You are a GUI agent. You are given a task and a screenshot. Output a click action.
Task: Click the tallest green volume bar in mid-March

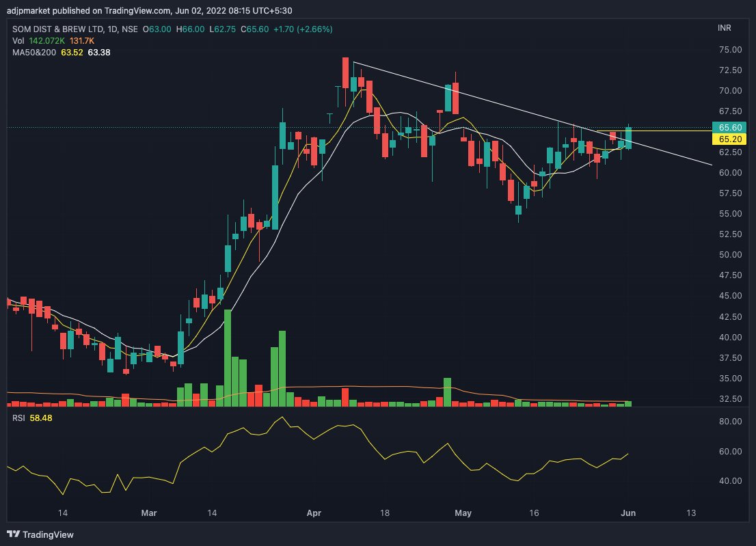[x=228, y=358]
